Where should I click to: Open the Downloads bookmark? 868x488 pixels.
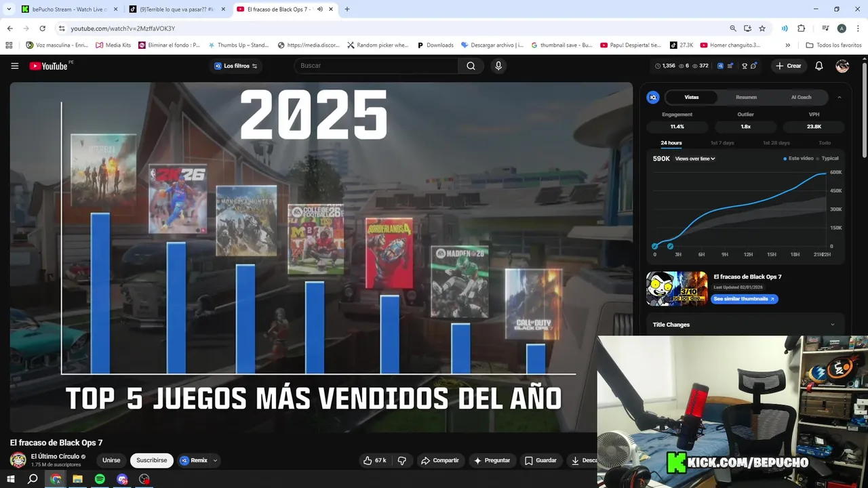pyautogui.click(x=435, y=45)
